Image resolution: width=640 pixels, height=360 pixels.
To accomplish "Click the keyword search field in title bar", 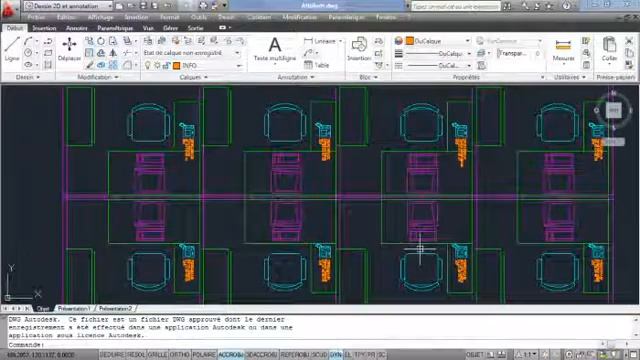I will pyautogui.click(x=455, y=6).
